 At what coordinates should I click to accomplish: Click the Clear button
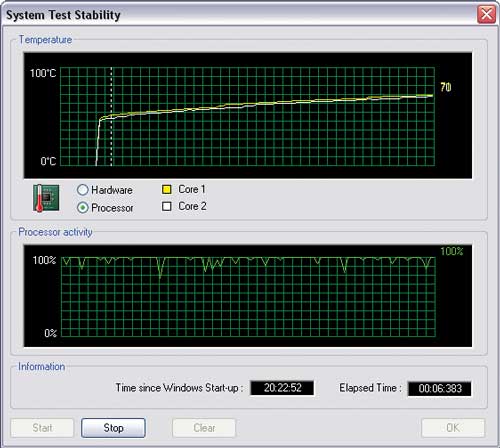pos(204,428)
